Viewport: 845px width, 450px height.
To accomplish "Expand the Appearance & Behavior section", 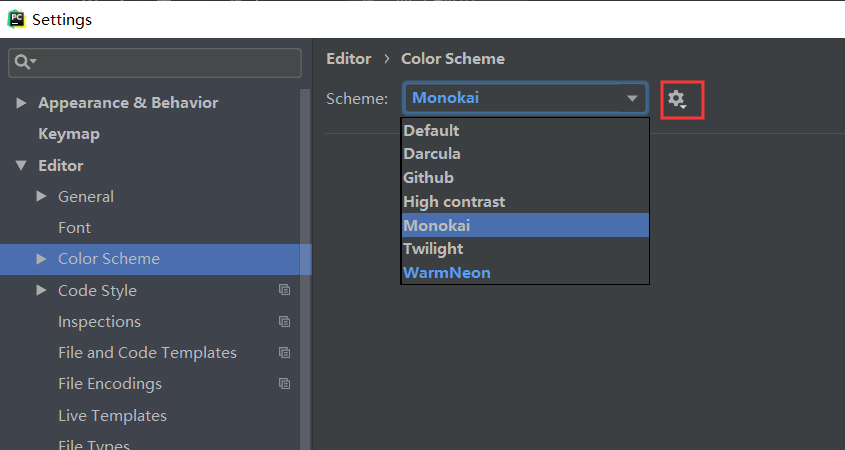I will [21, 102].
